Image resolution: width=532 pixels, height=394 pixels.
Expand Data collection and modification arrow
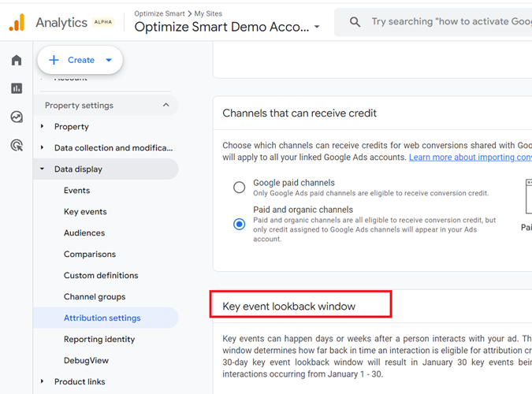(42, 147)
